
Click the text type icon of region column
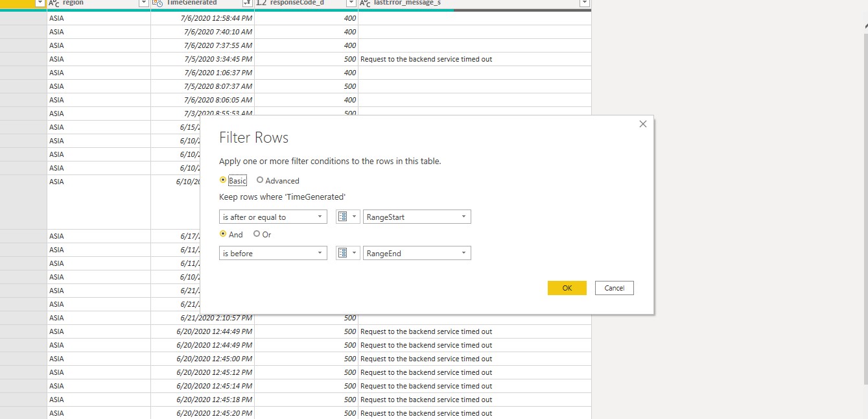click(x=54, y=3)
